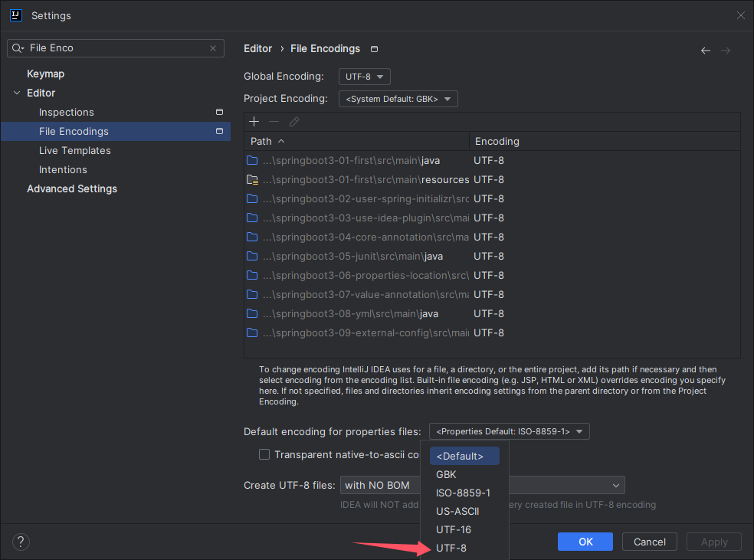754x560 pixels.
Task: Click the springboot3-01-first resources folder icon
Action: tap(252, 180)
